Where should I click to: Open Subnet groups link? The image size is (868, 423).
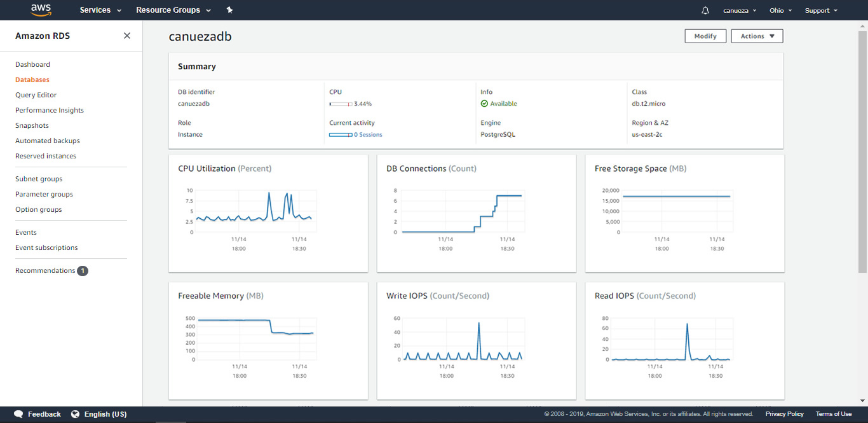pos(39,179)
